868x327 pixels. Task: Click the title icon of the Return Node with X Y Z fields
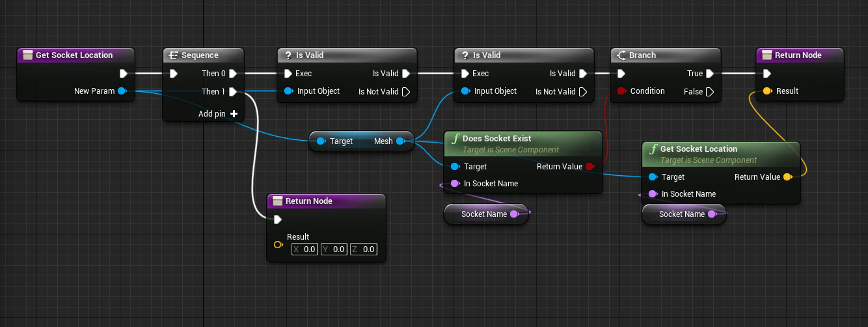pos(278,201)
